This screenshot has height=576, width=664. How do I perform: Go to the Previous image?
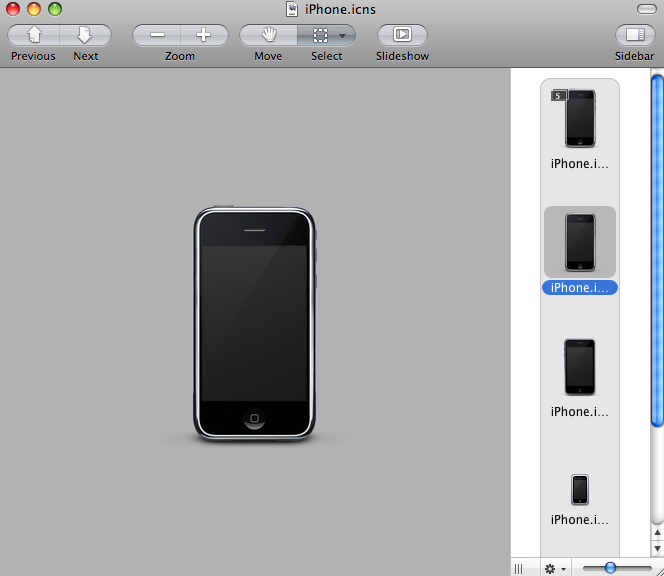pyautogui.click(x=33, y=35)
